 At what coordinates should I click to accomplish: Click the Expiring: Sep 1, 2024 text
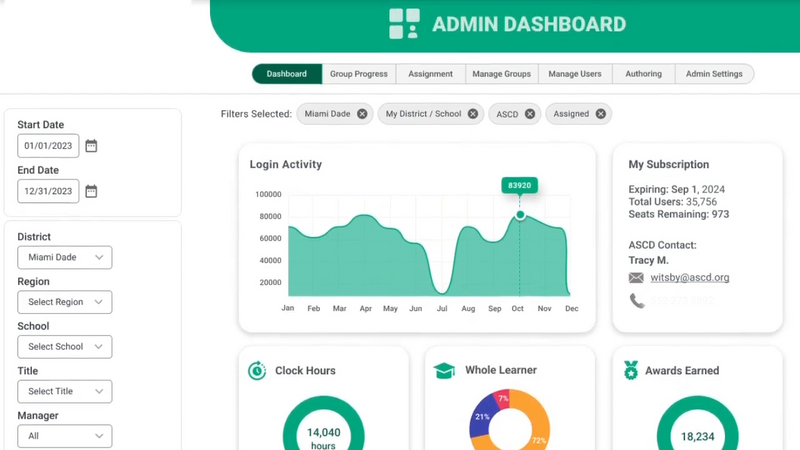[677, 189]
